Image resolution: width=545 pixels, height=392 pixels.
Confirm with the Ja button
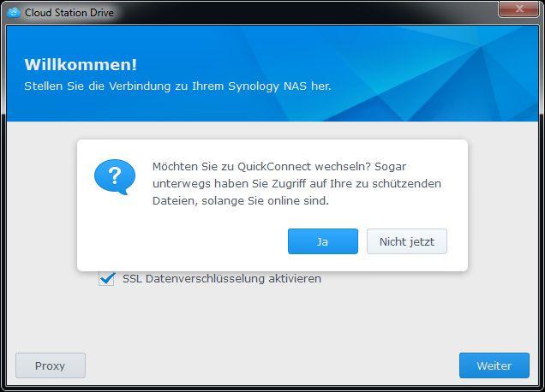point(322,241)
